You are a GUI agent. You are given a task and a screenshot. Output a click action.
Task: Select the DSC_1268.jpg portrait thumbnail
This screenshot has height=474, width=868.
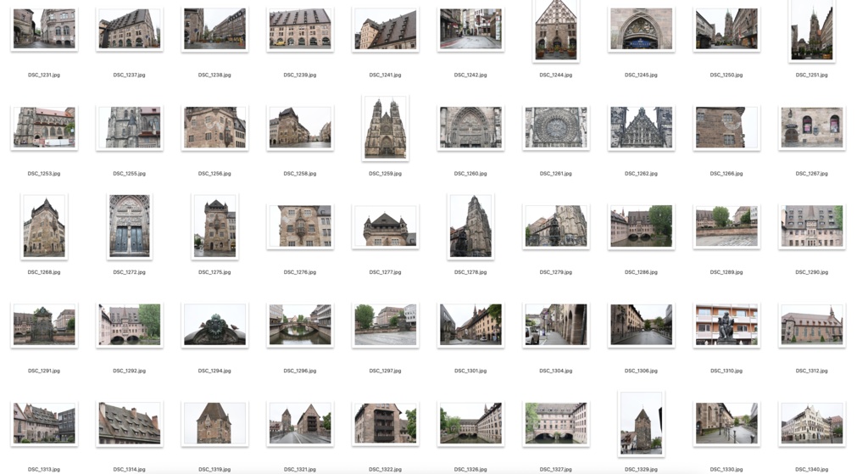44,226
